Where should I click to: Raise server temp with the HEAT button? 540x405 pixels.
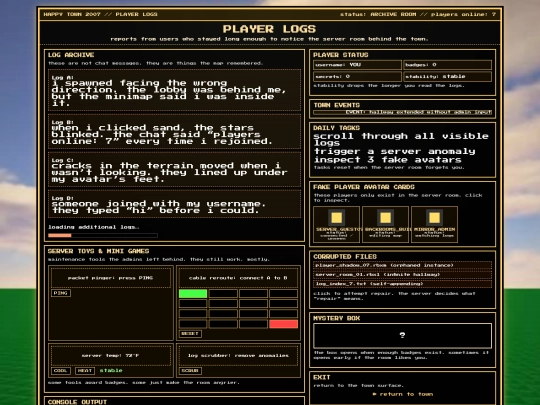tap(84, 371)
